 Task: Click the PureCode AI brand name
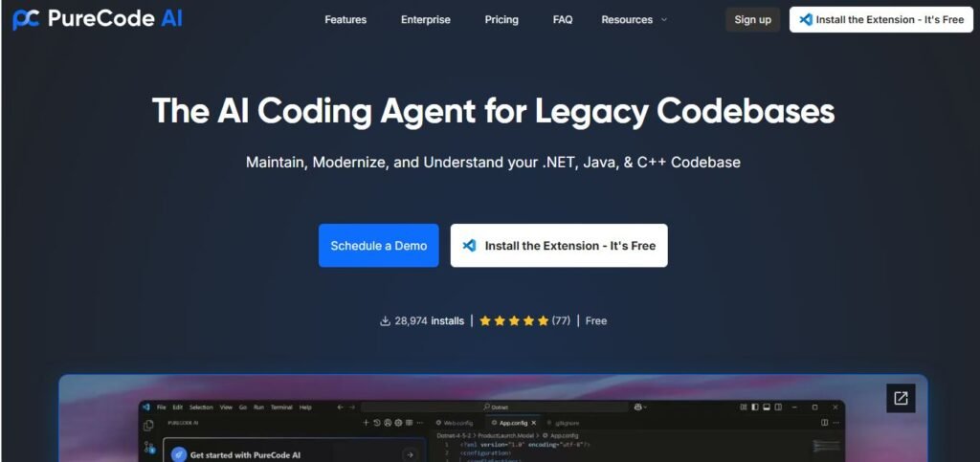(x=115, y=19)
